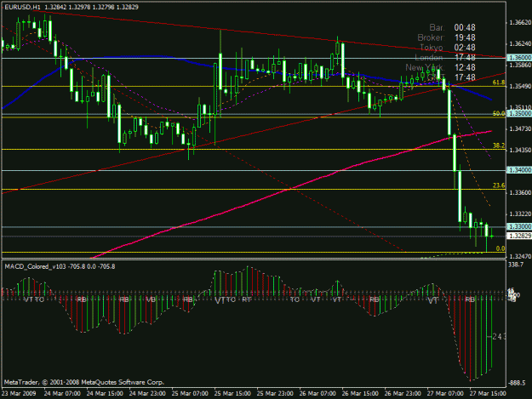The height and width of the screenshot is (399, 532).
Task: Select the highlighted 1.33000 price level tag
Action: [519, 226]
